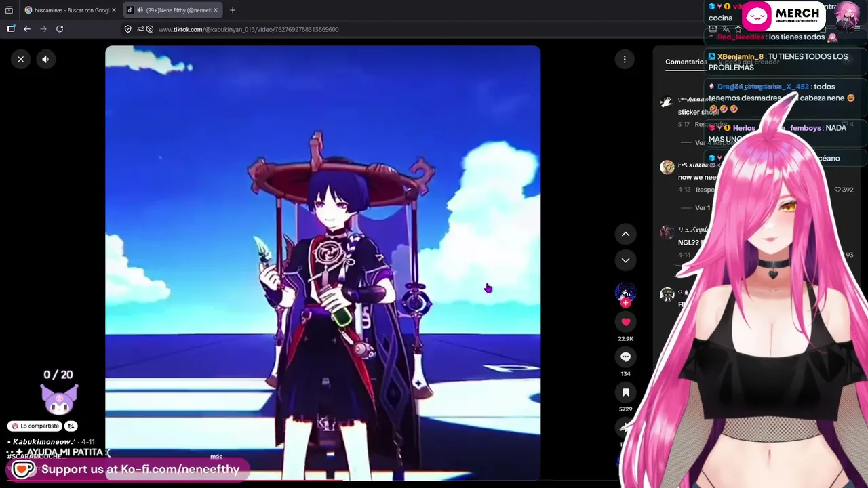
Task: Close the TikTok video viewer
Action: coord(20,59)
